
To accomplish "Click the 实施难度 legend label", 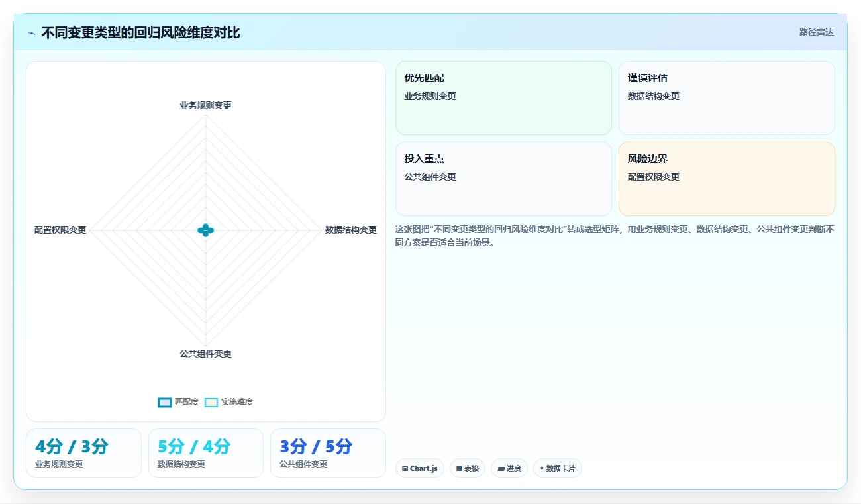I will click(x=237, y=402).
